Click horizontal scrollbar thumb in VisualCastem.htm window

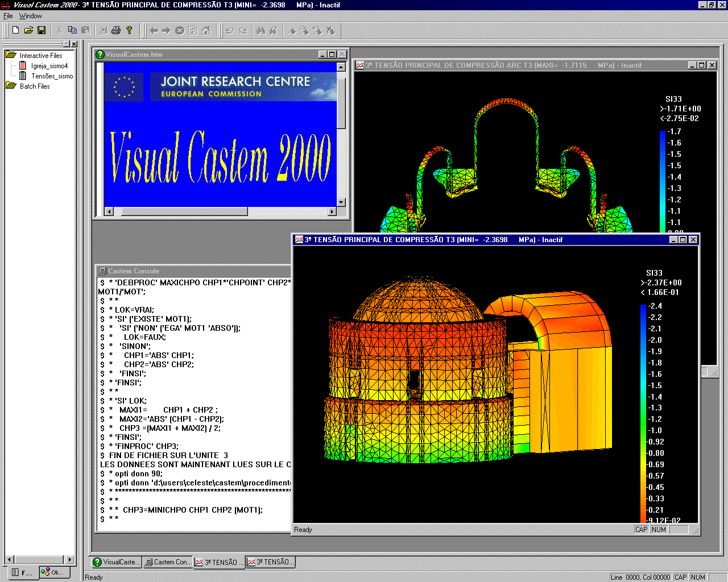[184, 211]
